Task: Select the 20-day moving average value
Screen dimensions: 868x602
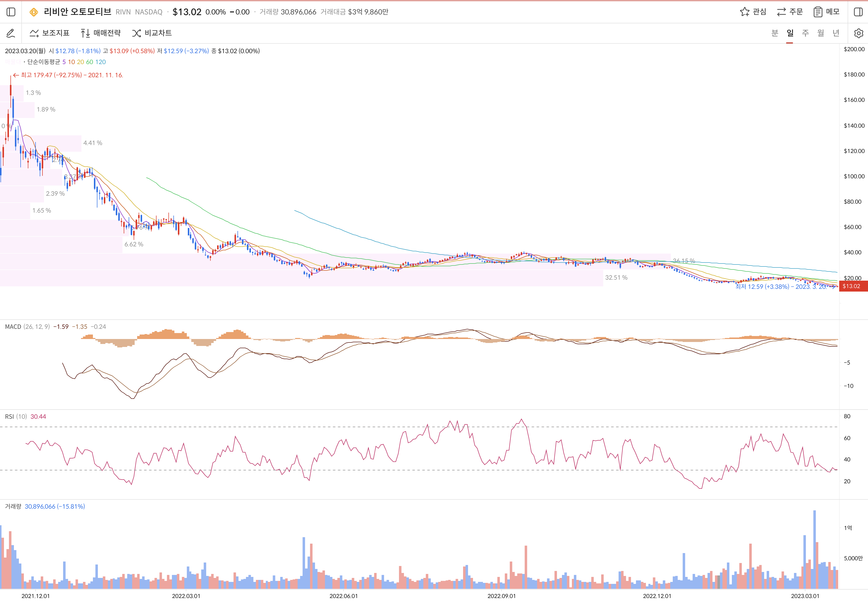Action: pos(80,62)
